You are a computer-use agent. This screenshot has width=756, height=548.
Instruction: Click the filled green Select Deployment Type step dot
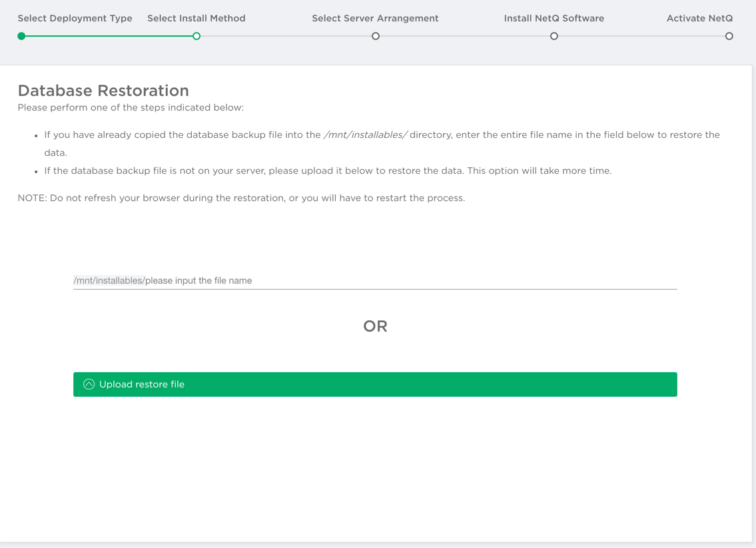[22, 36]
